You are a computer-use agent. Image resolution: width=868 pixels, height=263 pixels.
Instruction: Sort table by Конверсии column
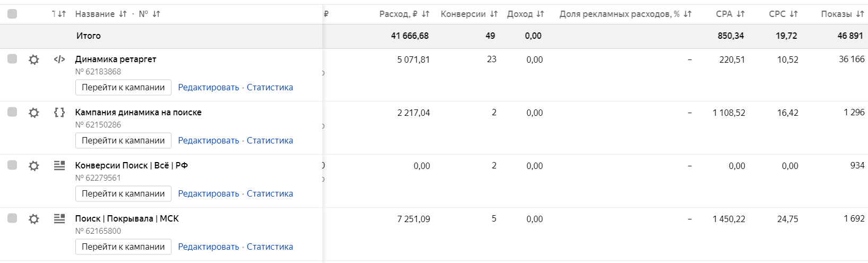point(469,14)
